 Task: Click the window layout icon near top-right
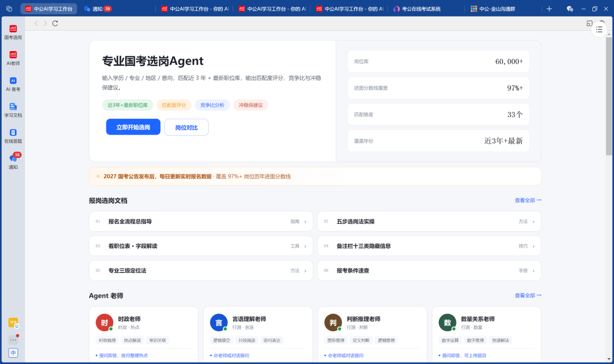(590, 23)
